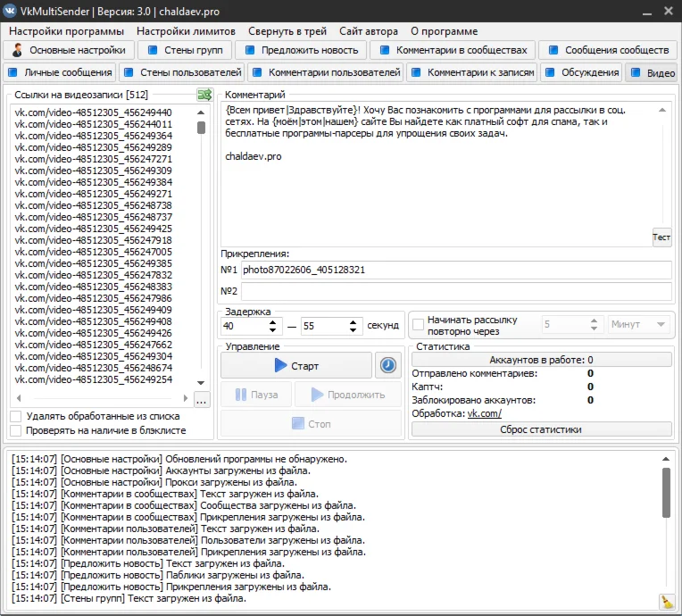Open the Настройки лимитов menu
Image resolution: width=682 pixels, height=616 pixels.
pos(186,31)
